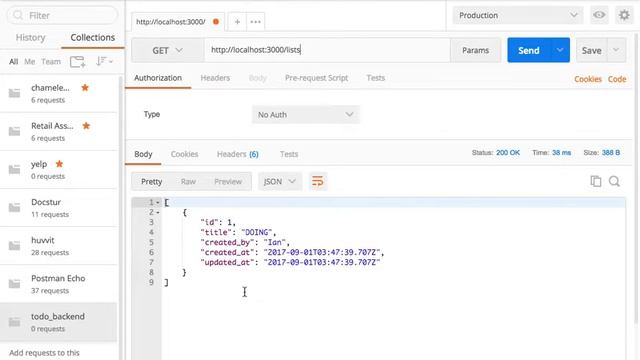Open manage environments gear icon
Image resolution: width=640 pixels, height=360 pixels.
tap(624, 15)
